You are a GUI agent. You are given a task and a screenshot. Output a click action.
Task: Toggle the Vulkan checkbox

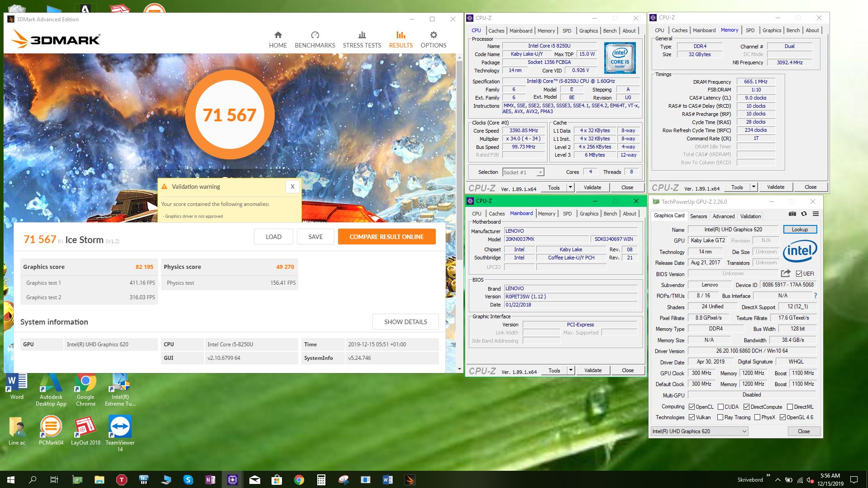[x=692, y=417]
